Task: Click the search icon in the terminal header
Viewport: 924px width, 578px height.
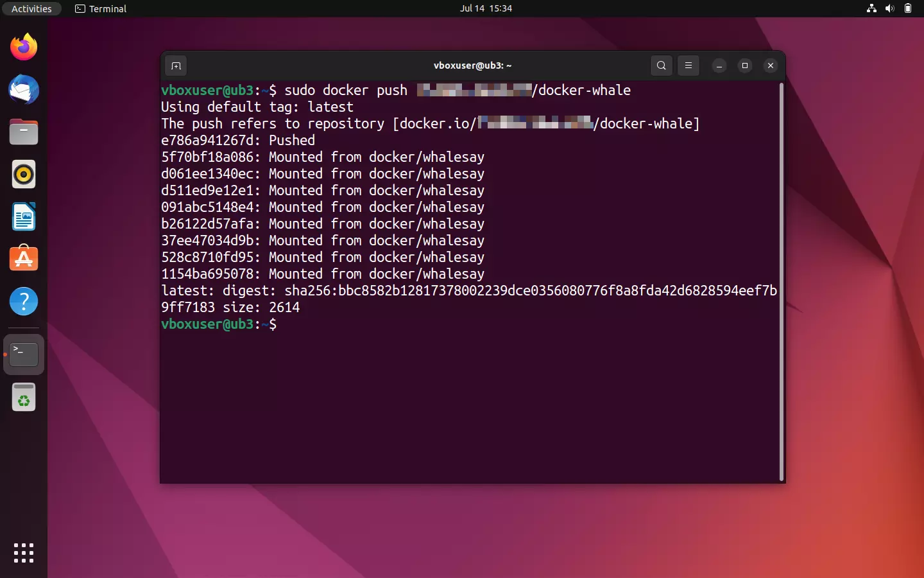Action: [x=661, y=66]
